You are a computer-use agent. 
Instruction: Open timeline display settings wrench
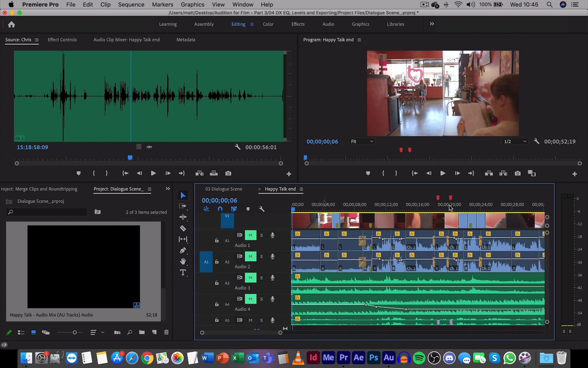coord(262,209)
